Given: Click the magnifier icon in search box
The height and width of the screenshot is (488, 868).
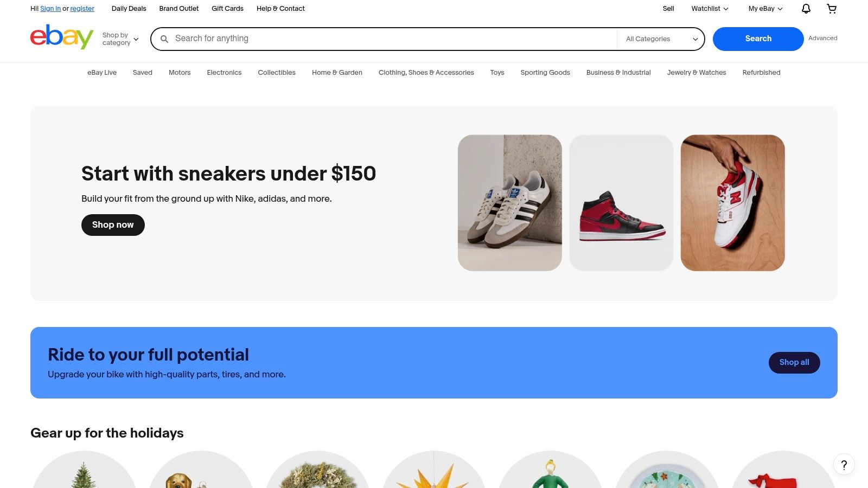Looking at the screenshot, I should point(164,39).
